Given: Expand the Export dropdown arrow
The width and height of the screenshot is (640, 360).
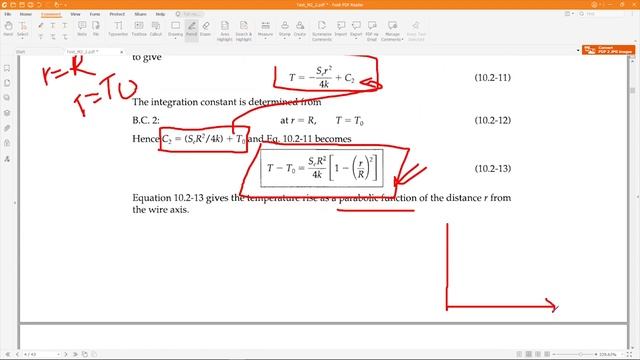Looking at the screenshot, I should 356,38.
